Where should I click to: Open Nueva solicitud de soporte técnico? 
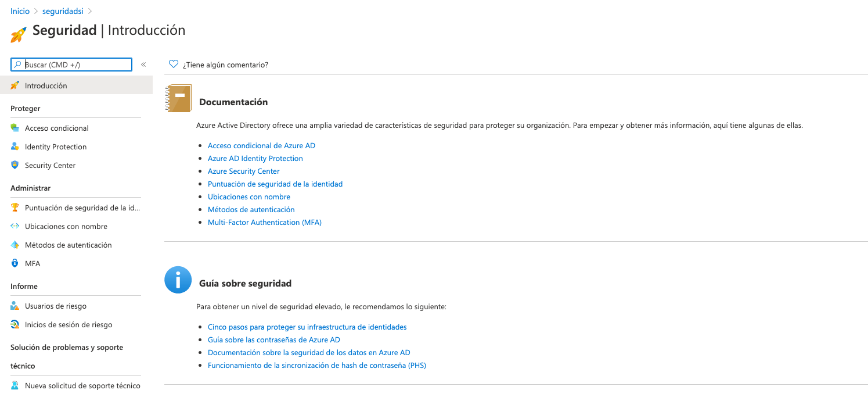82,385
